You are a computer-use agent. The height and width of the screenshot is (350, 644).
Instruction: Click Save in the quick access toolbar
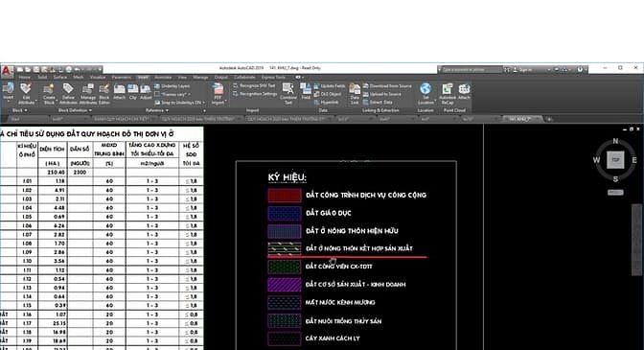coord(36,69)
